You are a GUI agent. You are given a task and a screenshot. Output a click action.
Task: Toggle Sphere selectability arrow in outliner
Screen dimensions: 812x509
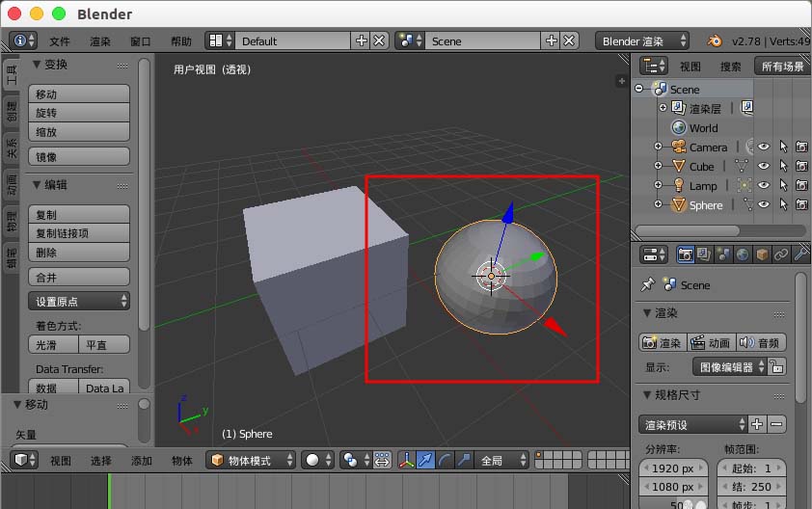point(783,204)
